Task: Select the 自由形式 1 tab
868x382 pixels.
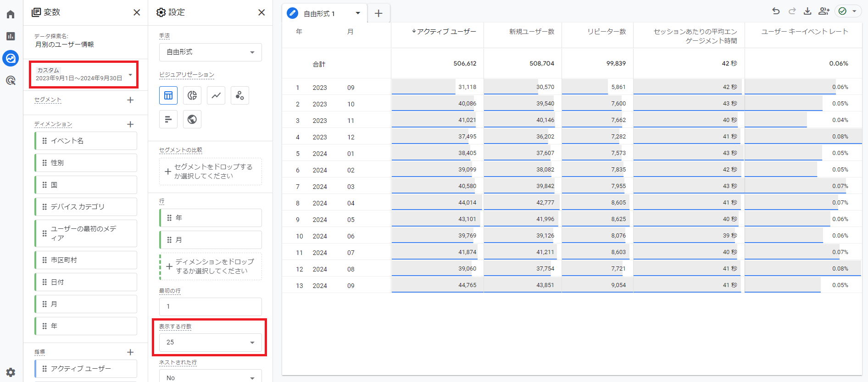Action: click(319, 14)
